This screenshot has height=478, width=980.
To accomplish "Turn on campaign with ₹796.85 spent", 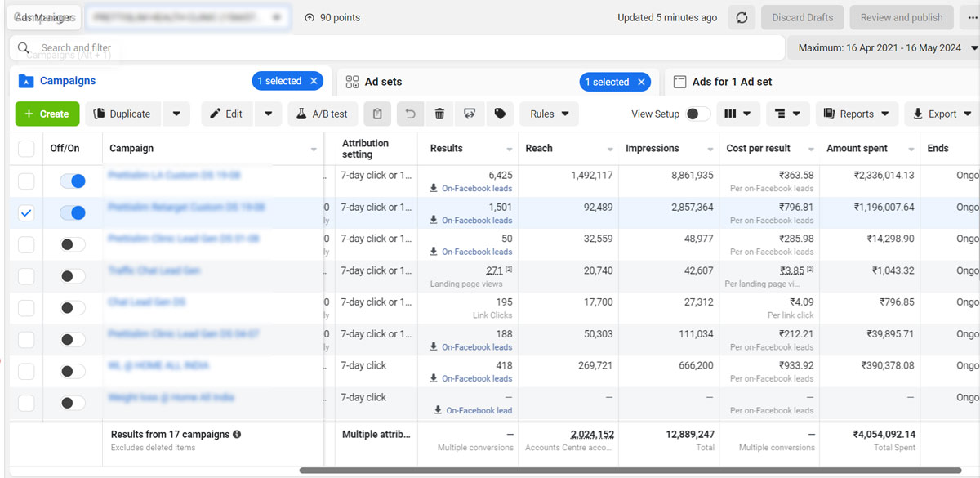I will 73,308.
